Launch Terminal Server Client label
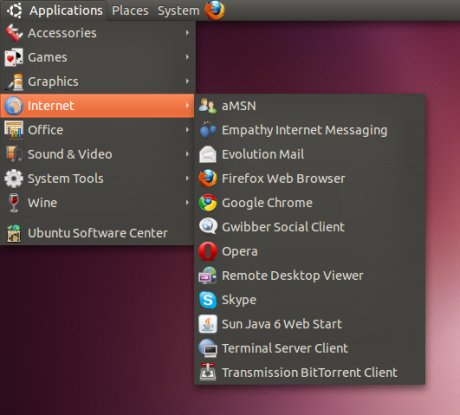Screen dimensions: 460x415 (285, 348)
